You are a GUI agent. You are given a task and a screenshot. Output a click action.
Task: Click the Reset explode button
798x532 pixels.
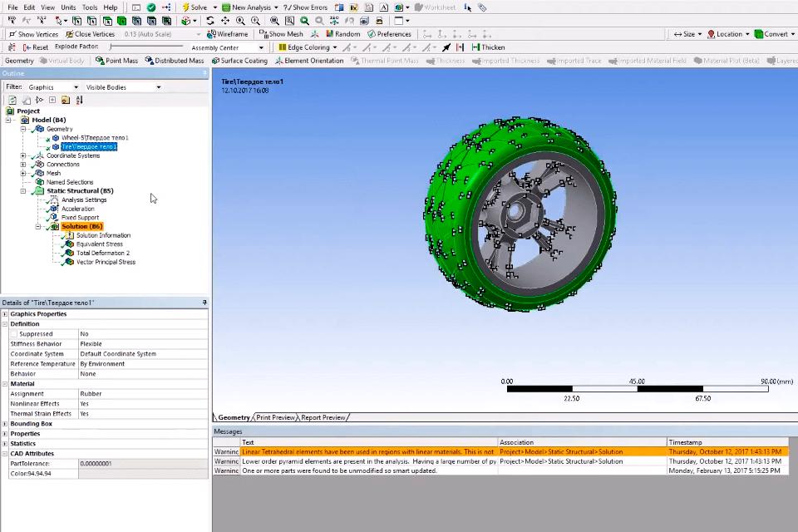pos(35,47)
